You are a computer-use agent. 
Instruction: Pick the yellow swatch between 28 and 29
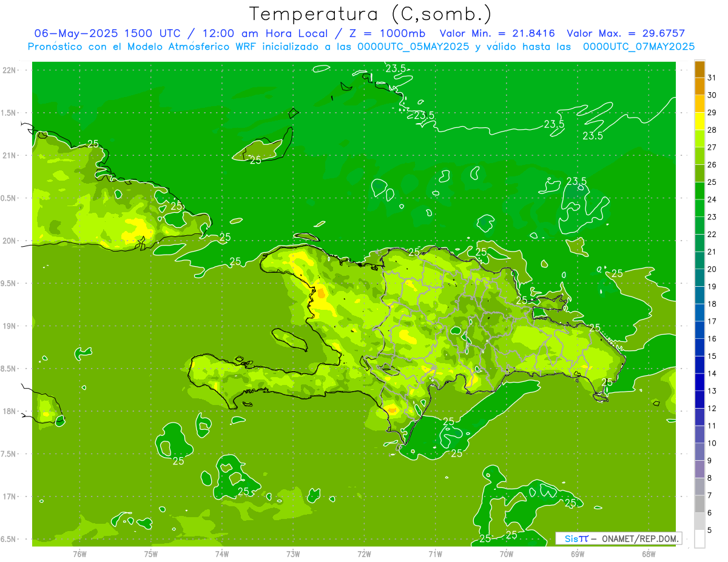click(699, 121)
